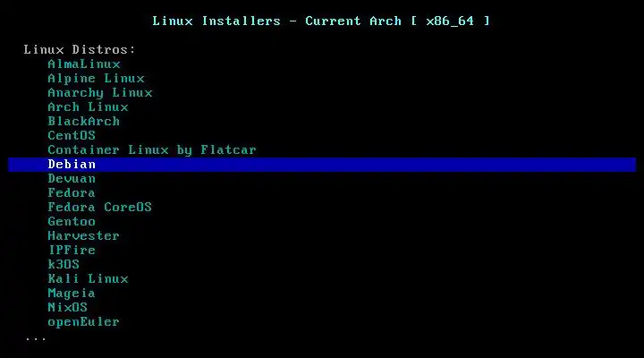
Task: Select the Kali Linux option
Action: tap(88, 278)
